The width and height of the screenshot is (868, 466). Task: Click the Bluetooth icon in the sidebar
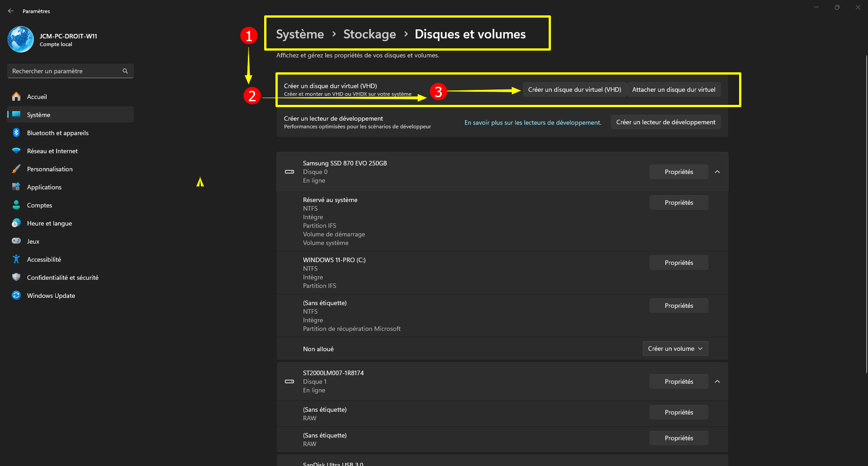pyautogui.click(x=16, y=133)
